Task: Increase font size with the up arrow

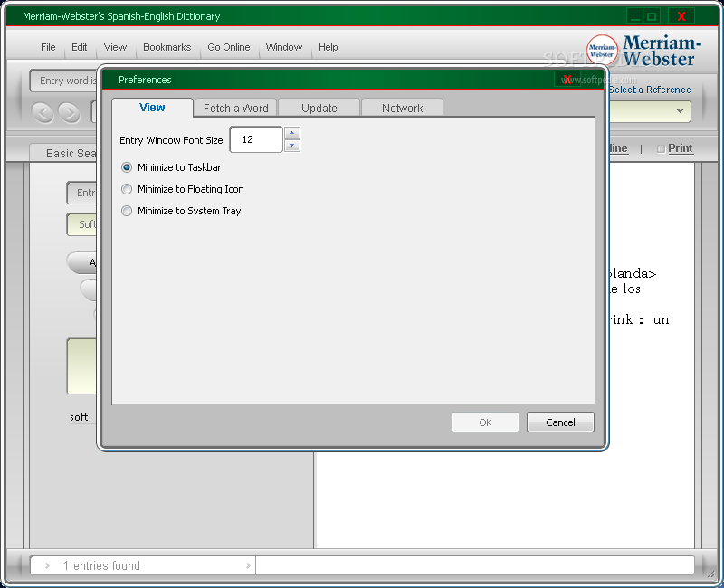Action: [291, 133]
